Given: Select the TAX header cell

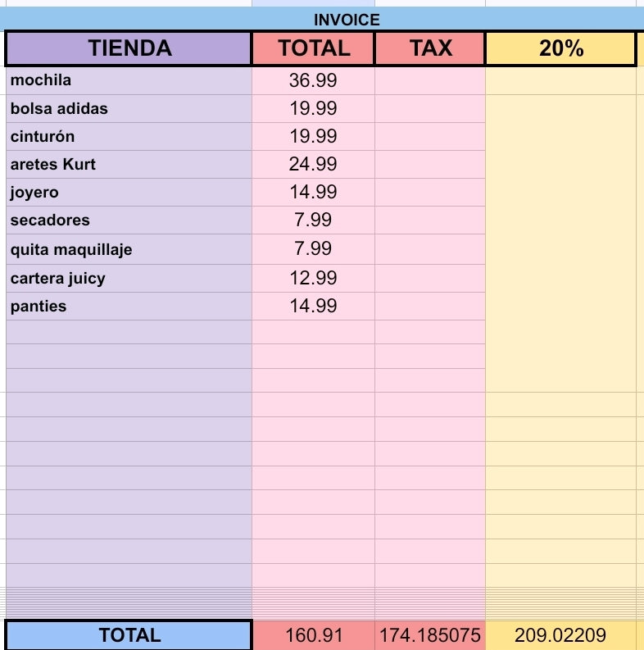Looking at the screenshot, I should point(430,48).
